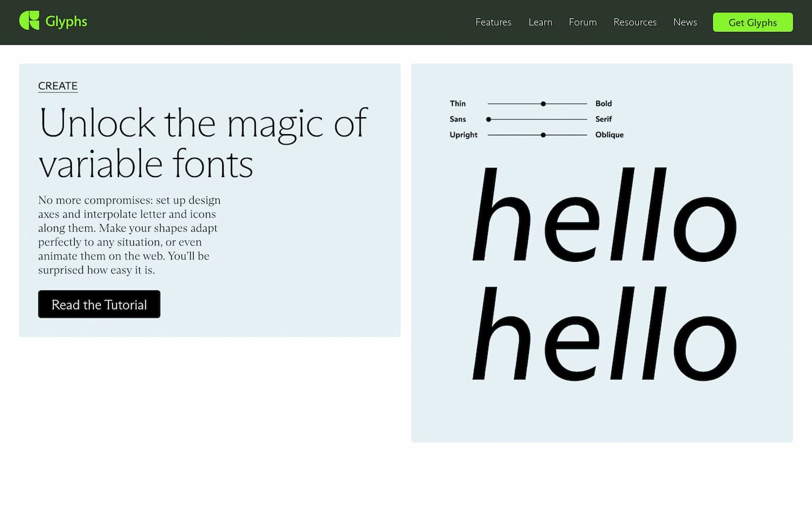Click the Bold axis label
The height and width of the screenshot is (508, 812).
click(604, 103)
